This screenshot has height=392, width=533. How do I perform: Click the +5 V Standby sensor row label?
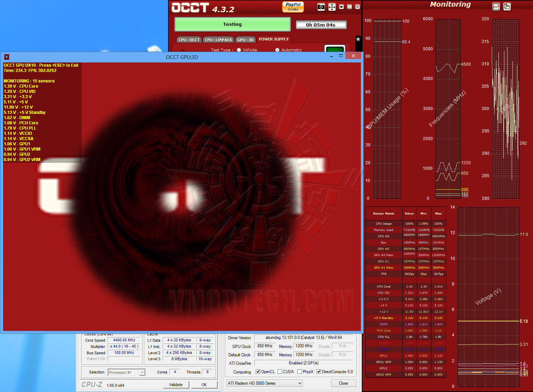[384, 318]
